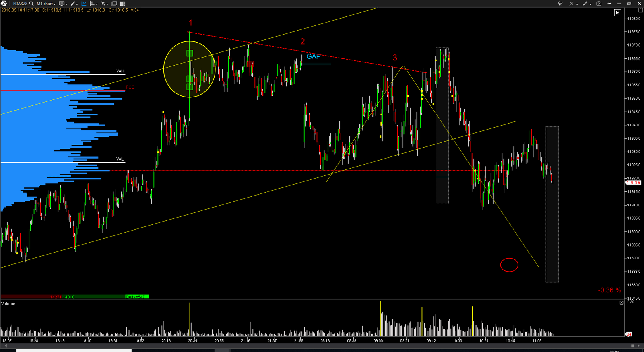
Task: Click the current price label 11918,5
Action: click(633, 183)
